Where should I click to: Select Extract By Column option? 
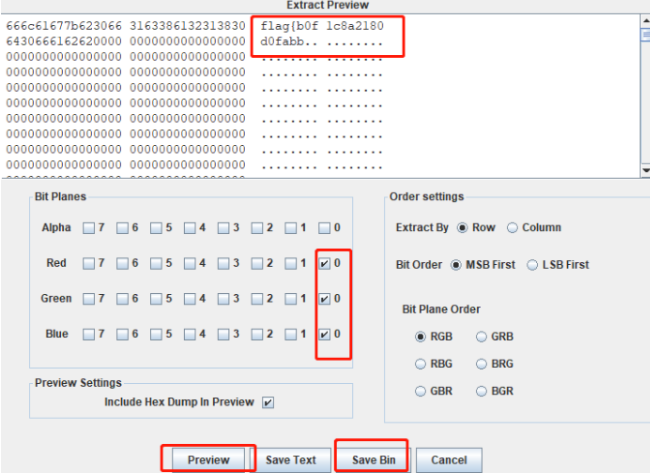pyautogui.click(x=513, y=228)
